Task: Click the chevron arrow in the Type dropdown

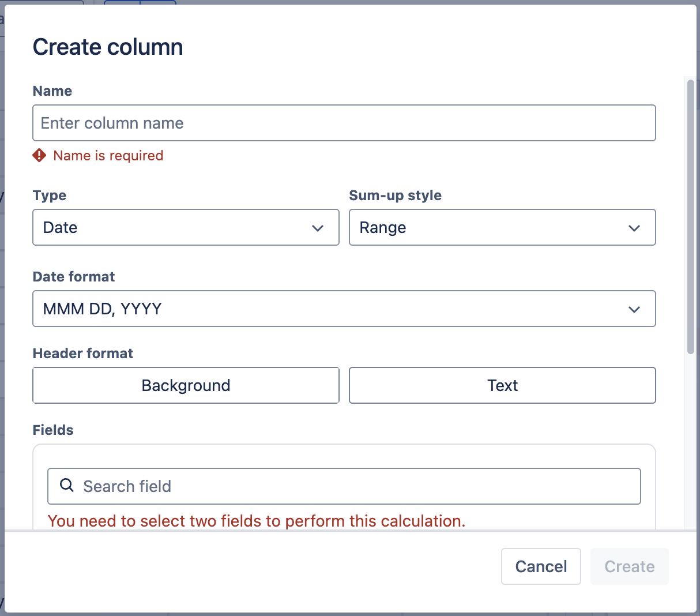Action: [317, 228]
